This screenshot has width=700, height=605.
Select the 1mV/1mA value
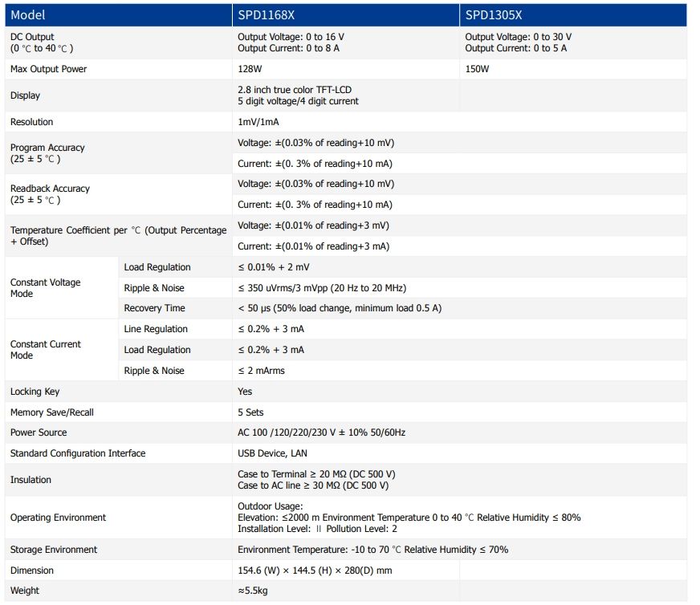click(x=258, y=122)
